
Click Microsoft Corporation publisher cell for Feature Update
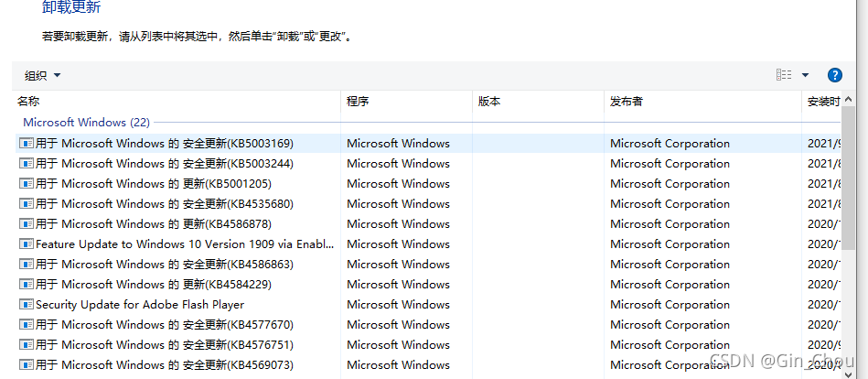click(670, 244)
